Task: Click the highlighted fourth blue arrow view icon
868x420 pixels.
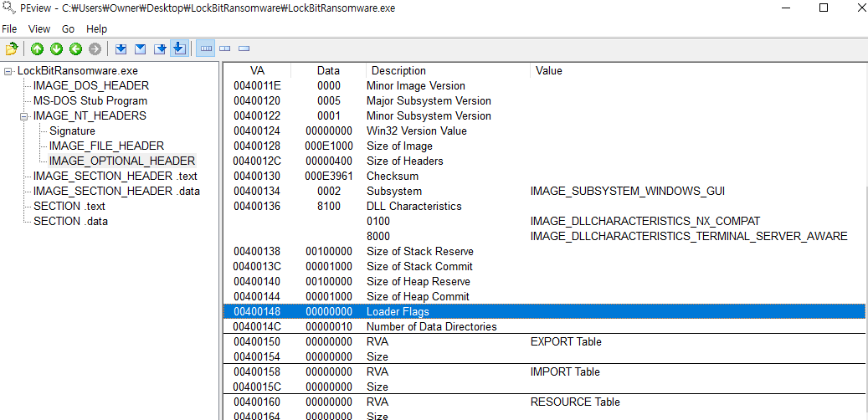Action: coord(179,49)
